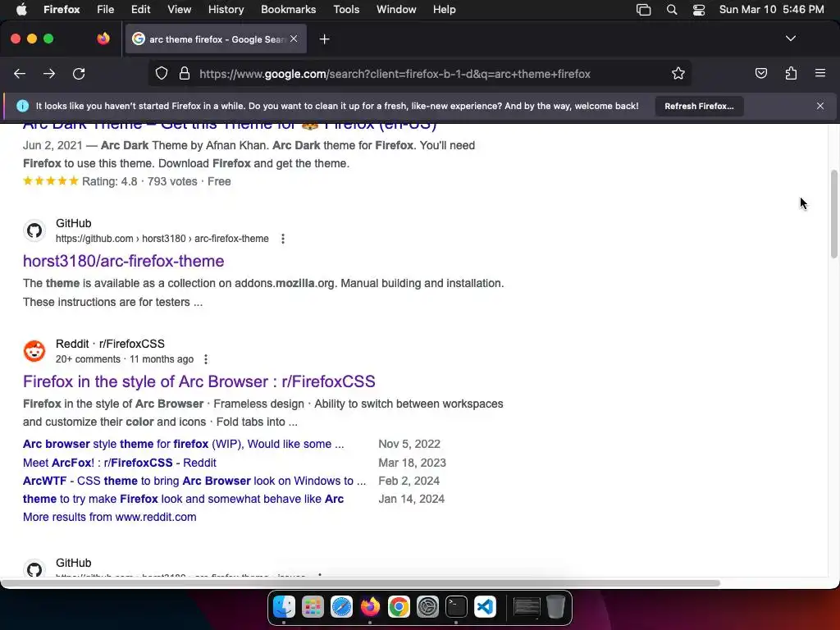
Task: Open Google Chrome from the Dock
Action: click(x=399, y=607)
